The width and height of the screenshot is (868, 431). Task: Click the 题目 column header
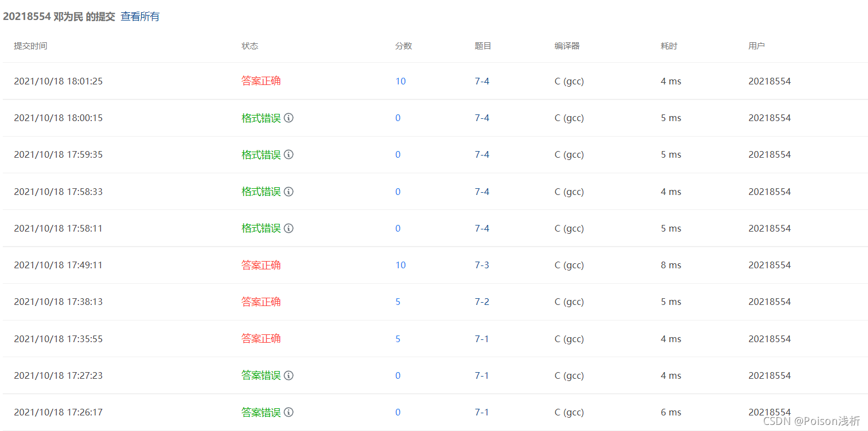pyautogui.click(x=483, y=46)
